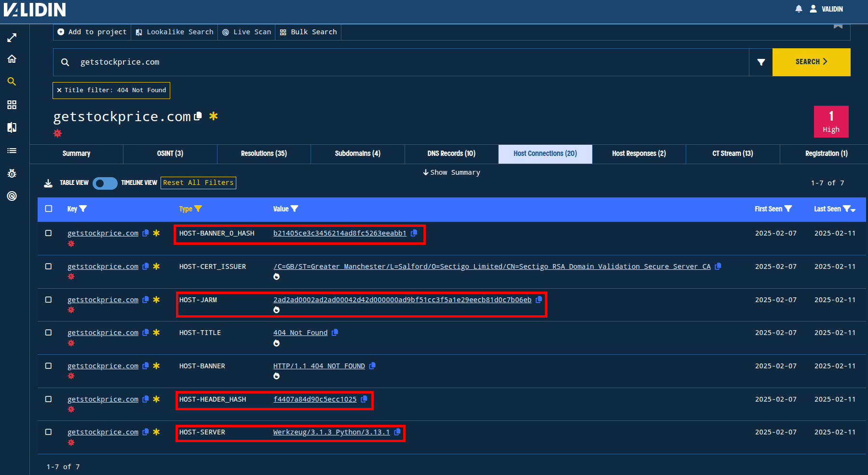Viewport: 868px width, 475px height.
Task: Switch to Resolutions (35) tab
Action: tap(264, 154)
